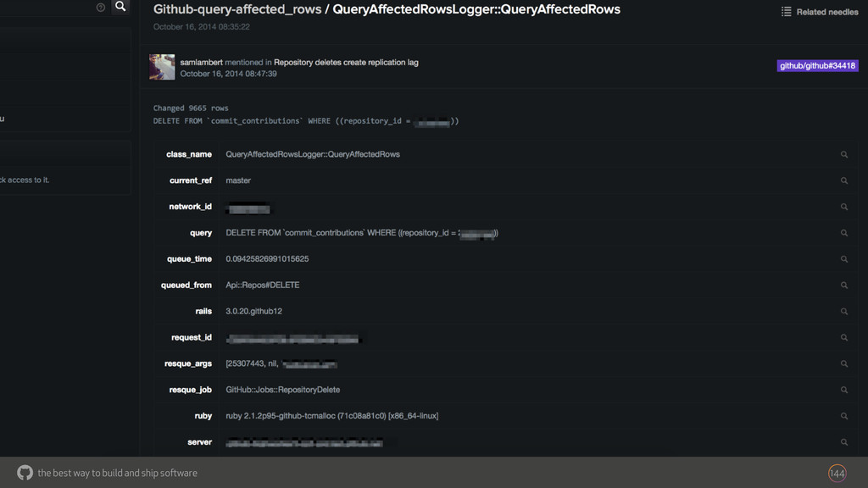Search by queued_from value magnifier
868x488 pixels.
pyautogui.click(x=843, y=285)
